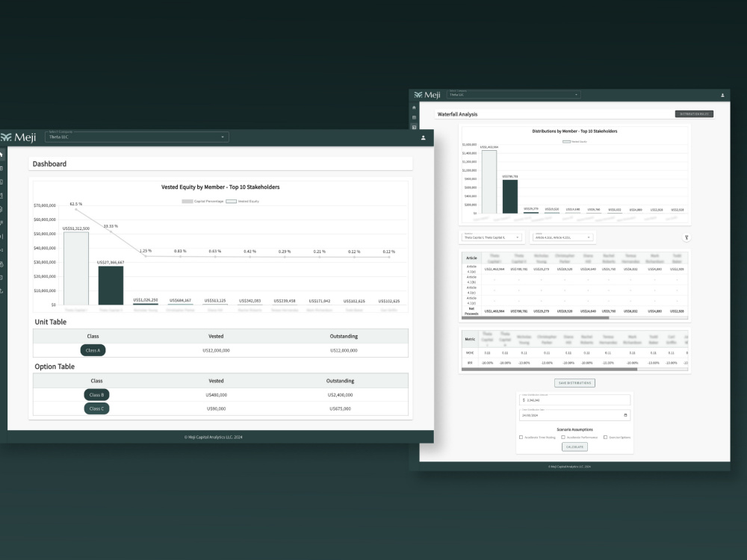Click the IRR row label in Metric table
This screenshot has width=747, height=560.
coord(470,363)
